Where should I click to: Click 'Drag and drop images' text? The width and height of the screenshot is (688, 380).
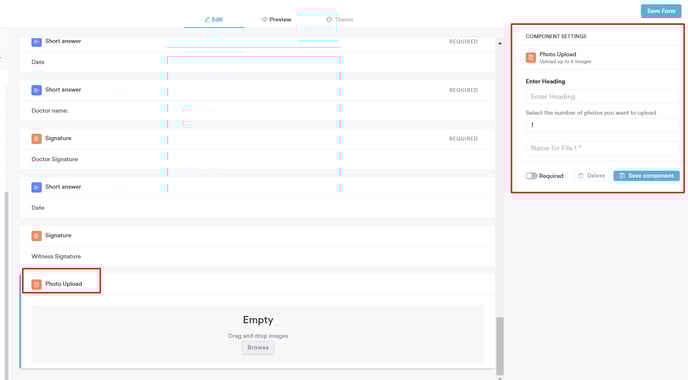[x=258, y=336]
